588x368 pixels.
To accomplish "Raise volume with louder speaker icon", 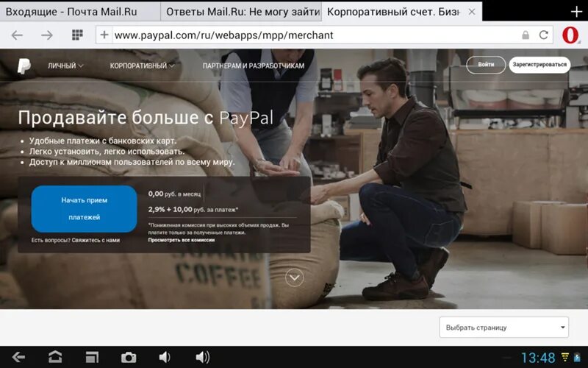I will [x=203, y=357].
